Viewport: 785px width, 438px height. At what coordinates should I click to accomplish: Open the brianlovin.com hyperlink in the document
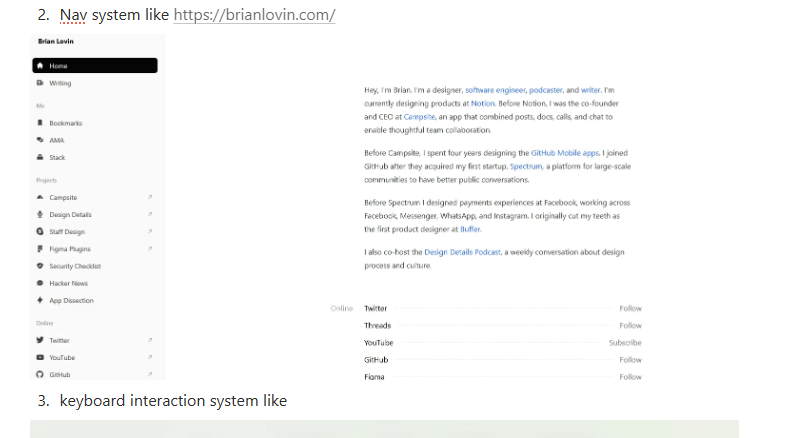pos(254,15)
